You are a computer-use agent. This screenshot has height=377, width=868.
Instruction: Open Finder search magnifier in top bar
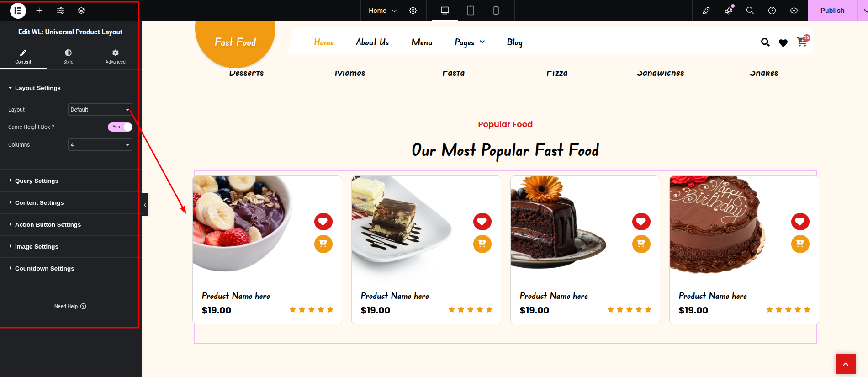point(750,11)
